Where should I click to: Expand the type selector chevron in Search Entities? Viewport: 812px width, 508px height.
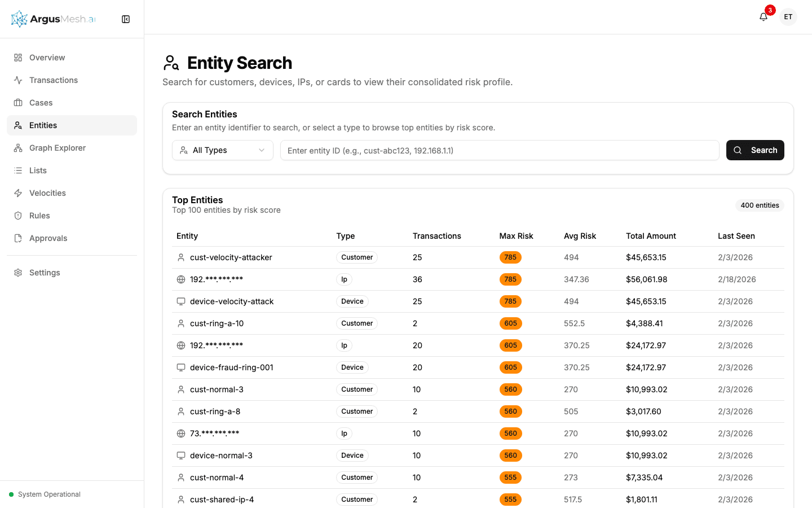(261, 150)
